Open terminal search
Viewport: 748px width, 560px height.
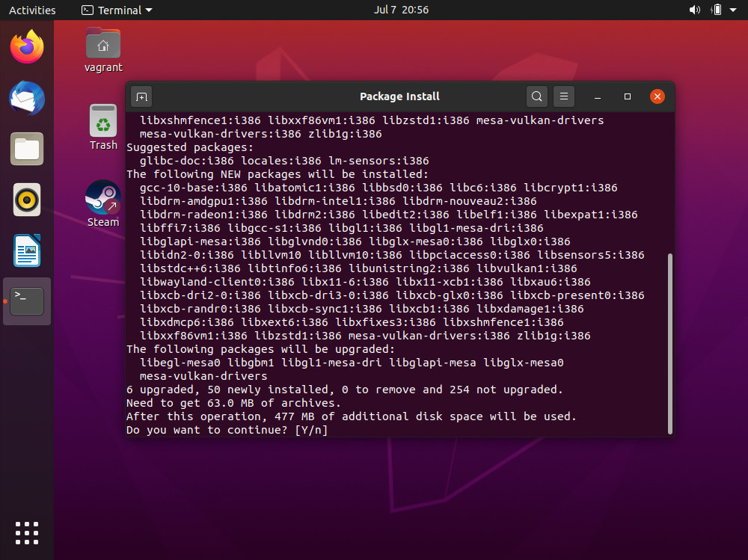coord(536,96)
